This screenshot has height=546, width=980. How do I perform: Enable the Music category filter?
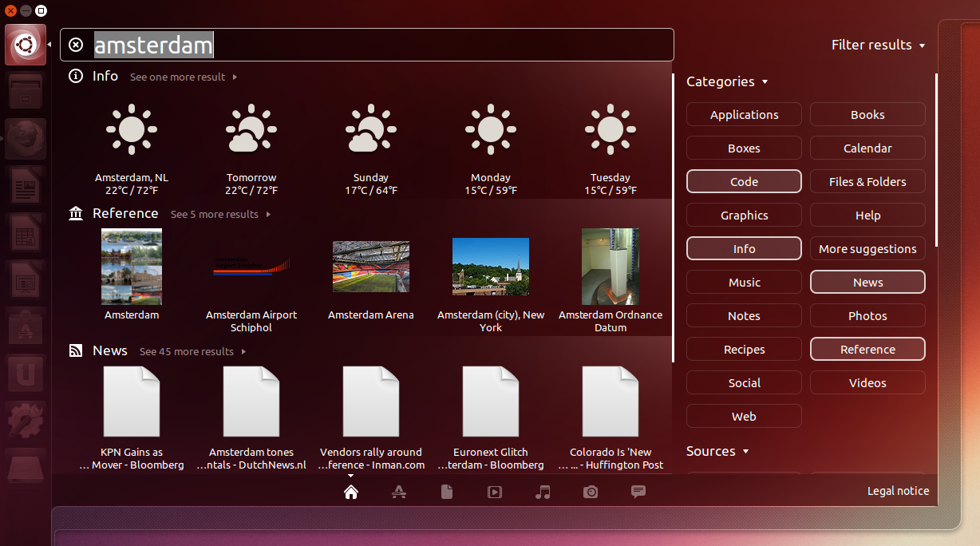744,282
